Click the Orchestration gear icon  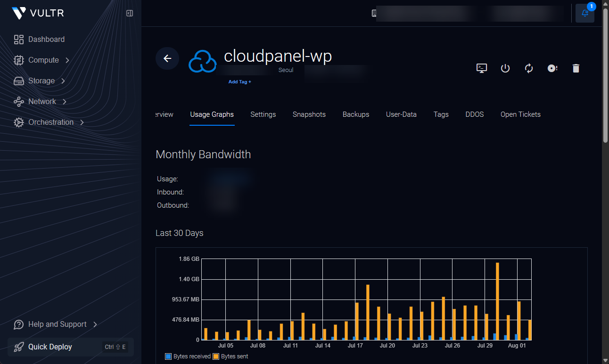(19, 122)
